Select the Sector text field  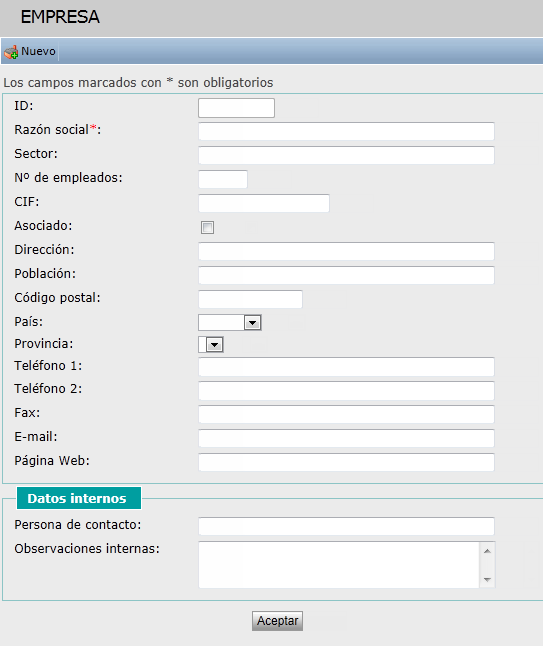click(346, 155)
